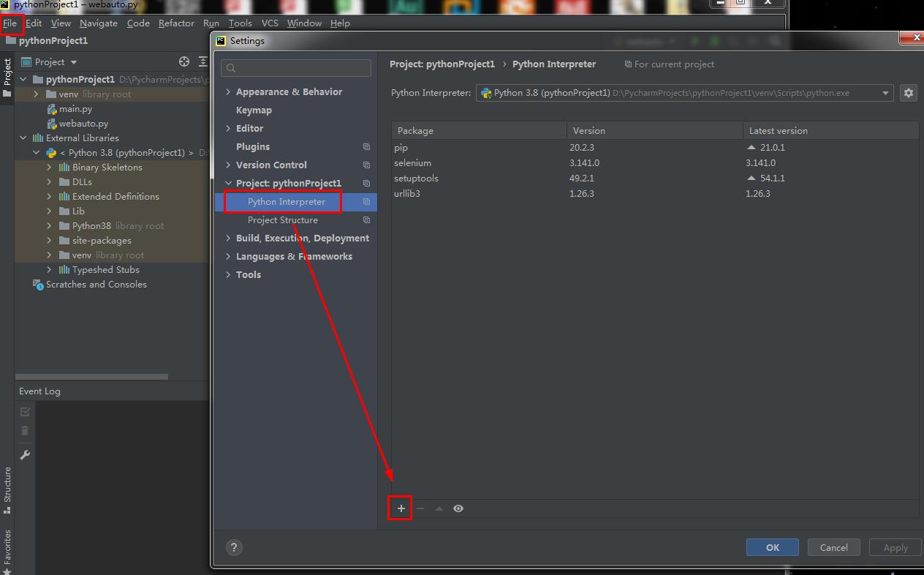Expand Build, Execution, Deployment section
This screenshot has height=575, width=924.
(228, 238)
